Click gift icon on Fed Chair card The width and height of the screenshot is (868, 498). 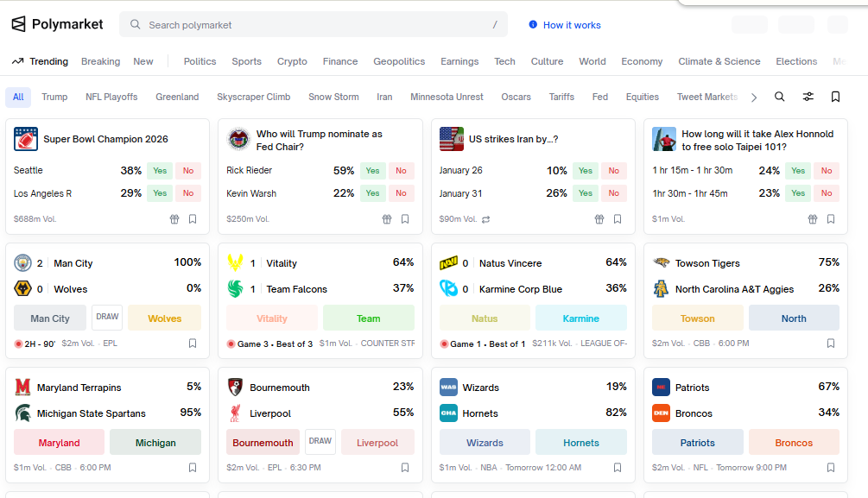click(387, 219)
